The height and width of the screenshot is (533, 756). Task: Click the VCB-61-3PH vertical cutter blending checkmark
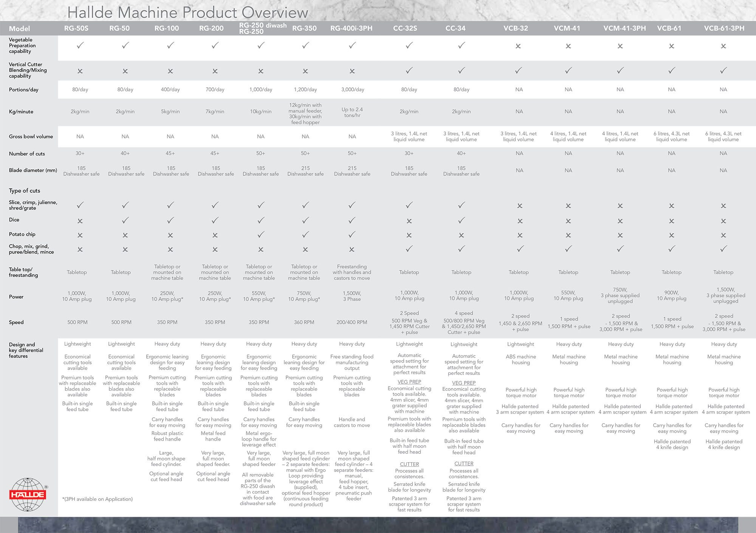tap(723, 70)
